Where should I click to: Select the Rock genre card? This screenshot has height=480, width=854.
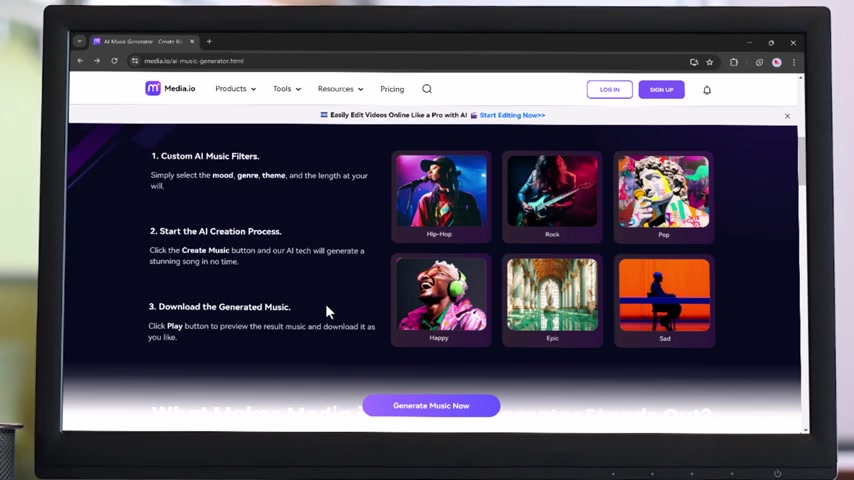(x=552, y=197)
